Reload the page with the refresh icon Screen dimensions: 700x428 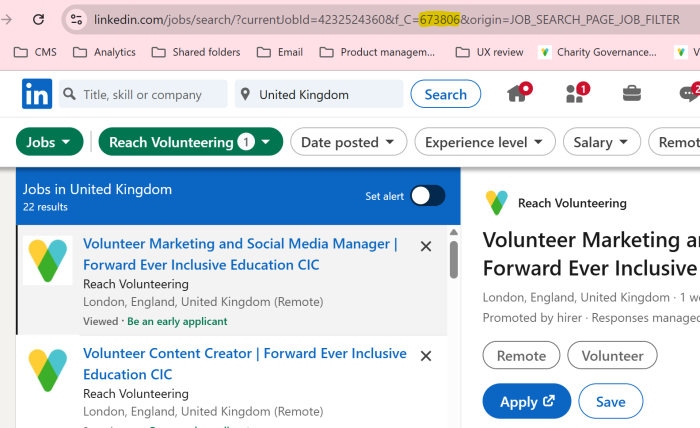[38, 20]
